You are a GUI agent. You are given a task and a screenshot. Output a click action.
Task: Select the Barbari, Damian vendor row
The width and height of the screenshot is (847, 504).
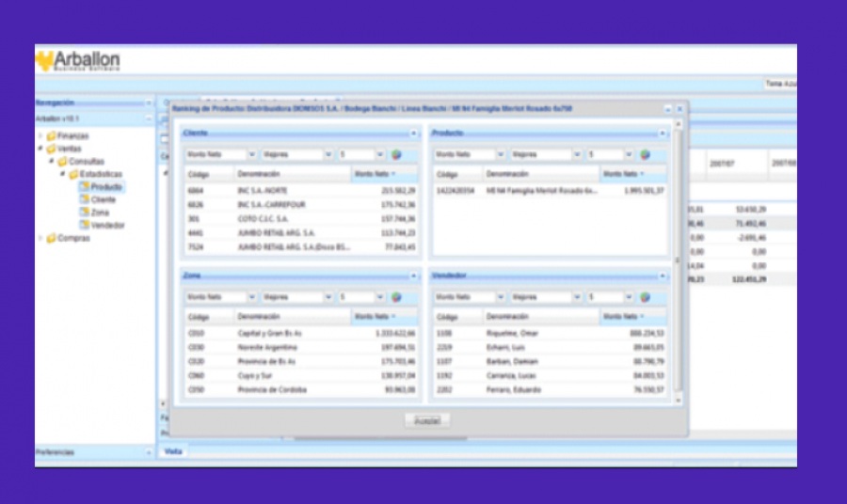[550, 361]
